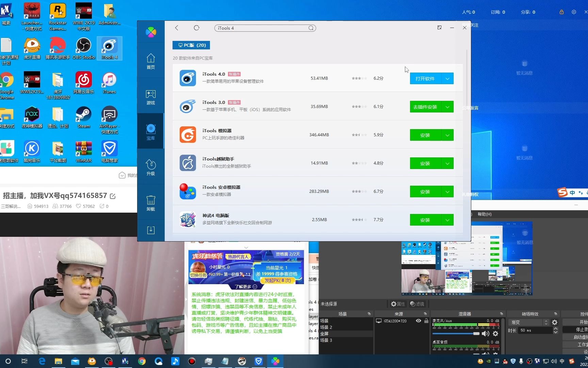This screenshot has height=368, width=588.
Task: Select scene 全屏 in OBS scenes list
Action: tap(346, 334)
